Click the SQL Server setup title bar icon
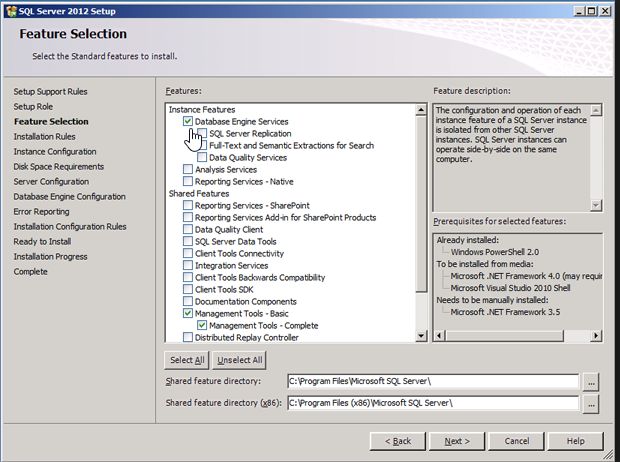This screenshot has width=620, height=462. tap(11, 11)
